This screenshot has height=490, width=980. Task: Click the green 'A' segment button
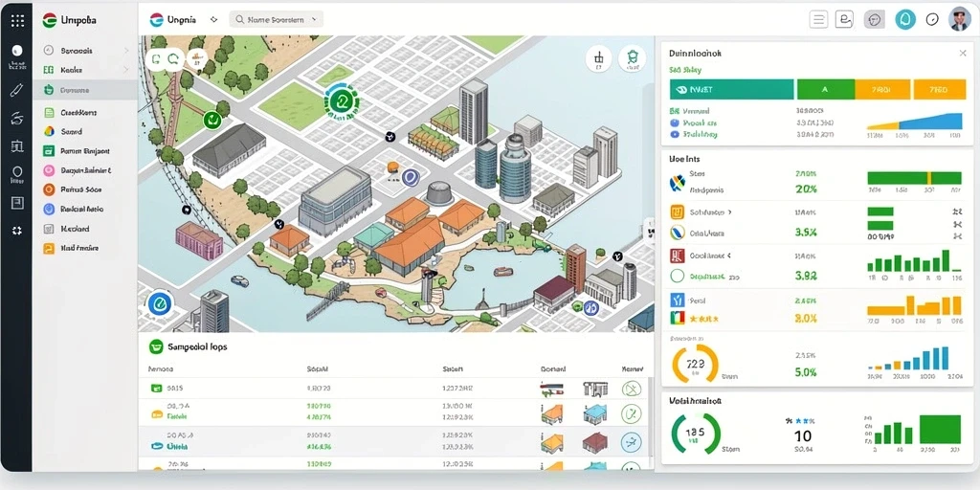[x=826, y=89]
